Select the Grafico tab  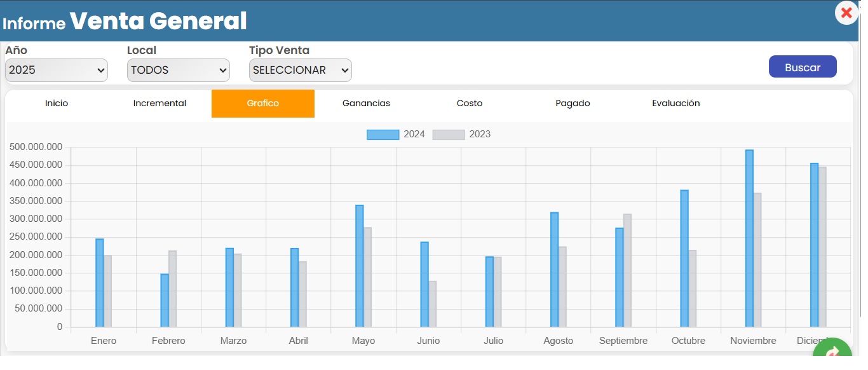pyautogui.click(x=263, y=103)
